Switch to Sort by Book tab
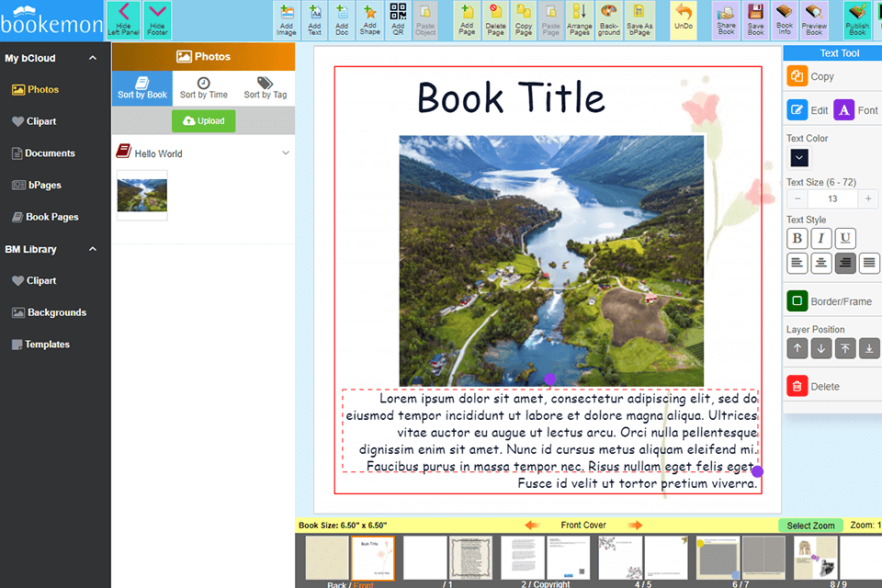Image resolution: width=882 pixels, height=588 pixels. 142,86
